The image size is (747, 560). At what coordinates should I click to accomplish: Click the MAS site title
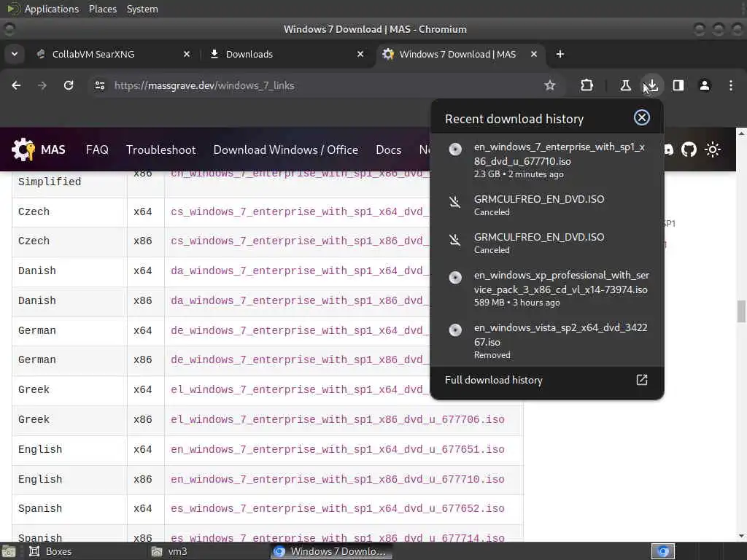[53, 149]
